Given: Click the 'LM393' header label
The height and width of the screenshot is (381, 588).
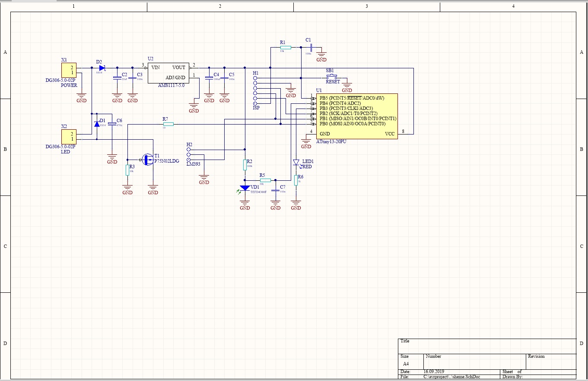Looking at the screenshot, I should (193, 164).
